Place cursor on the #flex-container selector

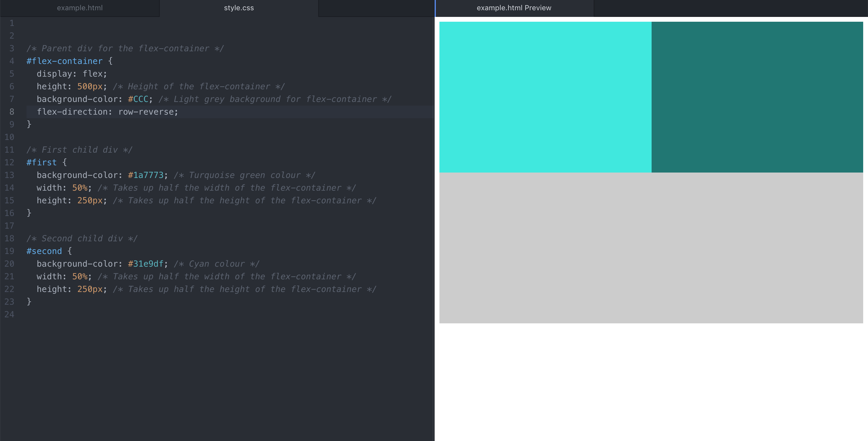tap(64, 61)
